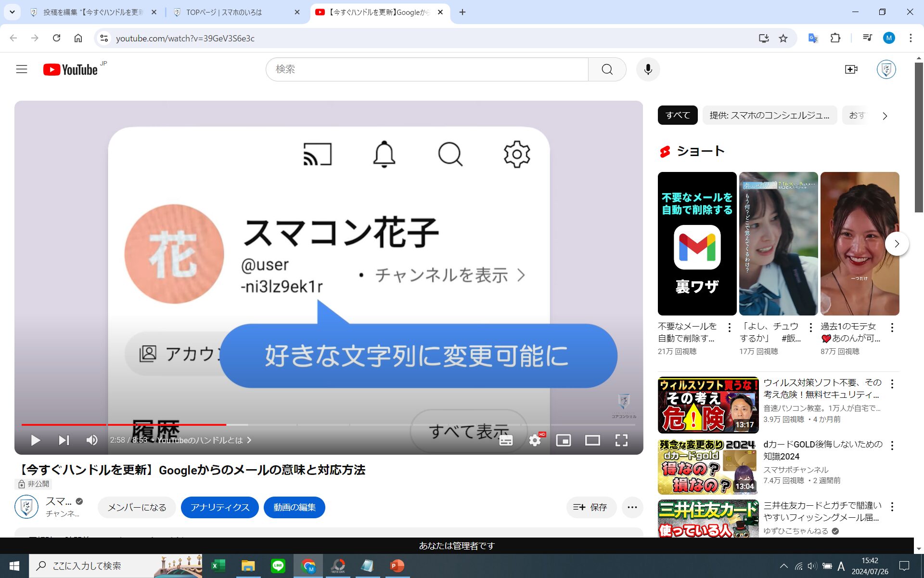Click the Windows taskbar search box
This screenshot has width=924, height=578.
point(115,566)
